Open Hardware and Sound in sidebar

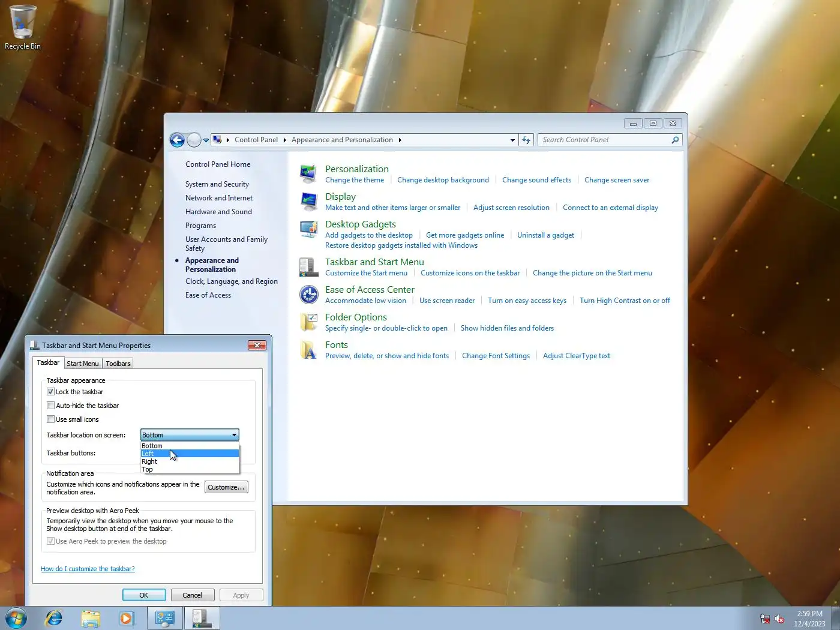point(218,212)
